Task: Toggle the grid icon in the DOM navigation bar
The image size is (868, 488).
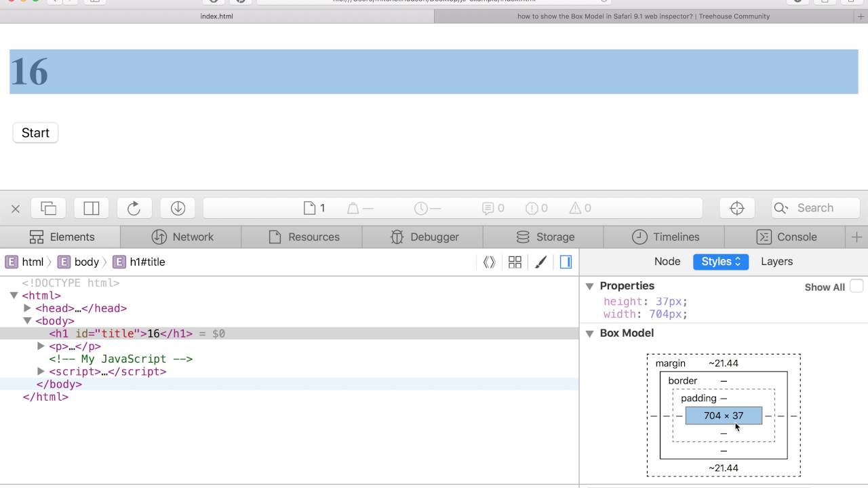Action: tap(515, 262)
